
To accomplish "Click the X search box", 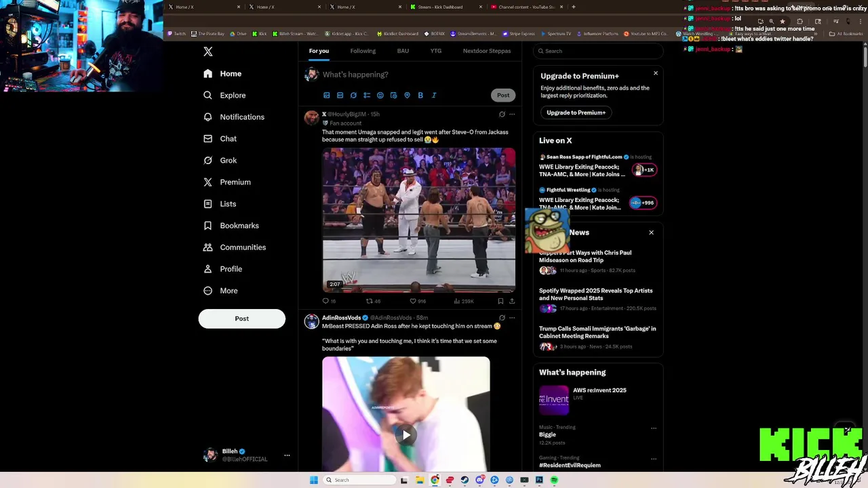I will tap(597, 51).
